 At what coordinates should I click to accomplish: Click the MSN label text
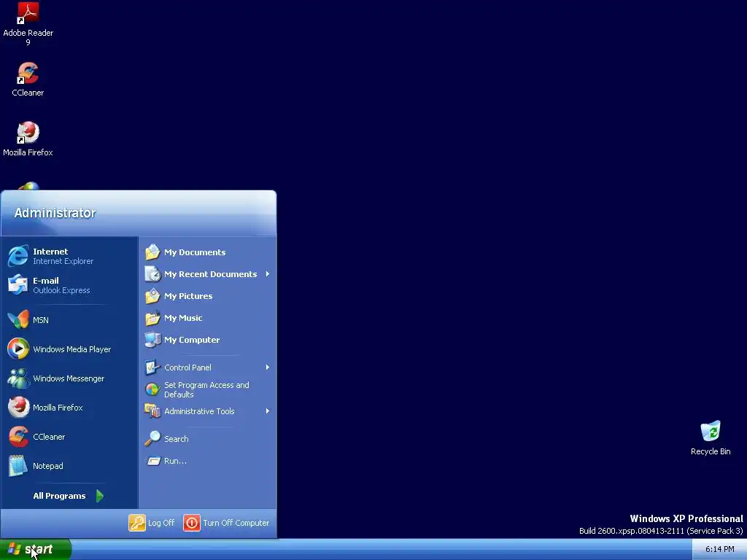[x=41, y=320]
